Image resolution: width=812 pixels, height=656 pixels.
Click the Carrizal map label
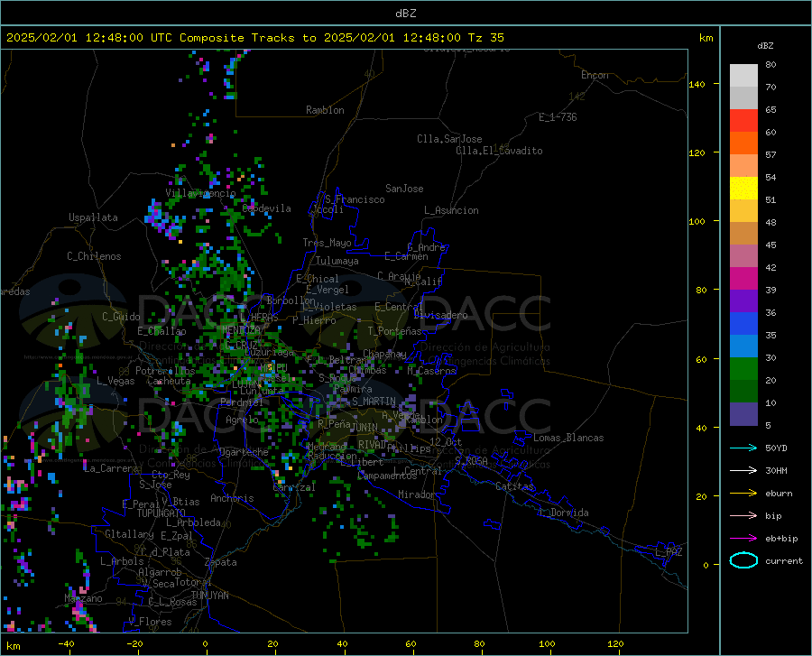tap(293, 487)
